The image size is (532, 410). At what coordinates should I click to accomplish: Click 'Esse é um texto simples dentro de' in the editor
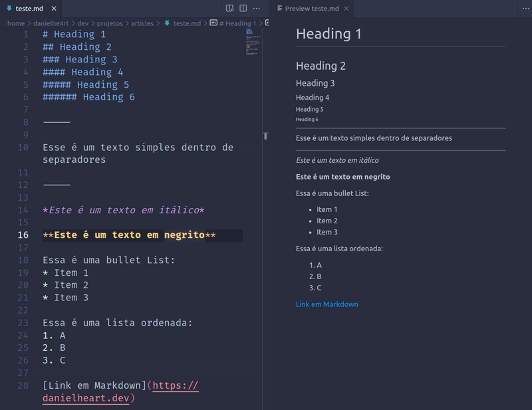pos(138,148)
